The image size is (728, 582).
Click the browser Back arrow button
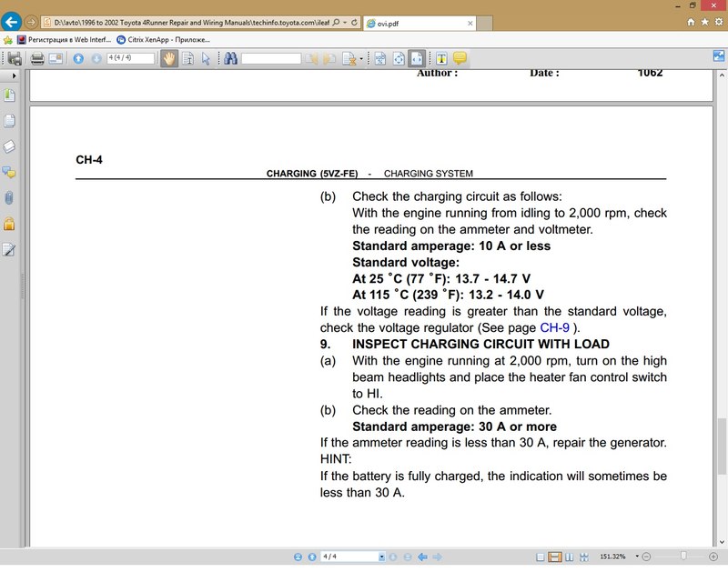11,21
